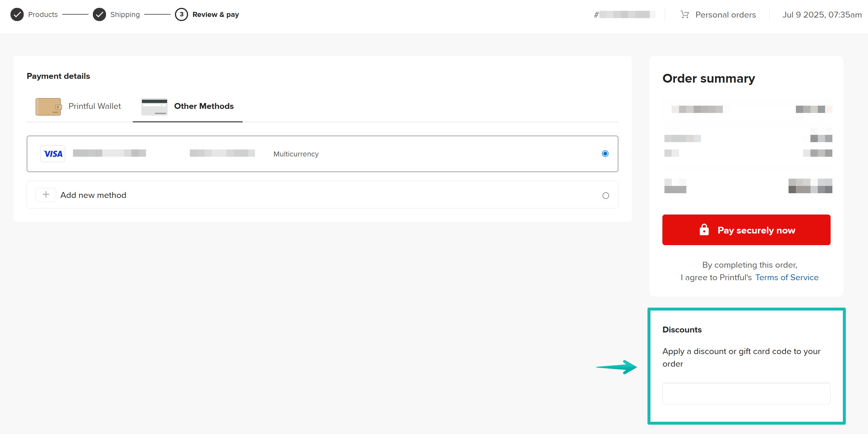
Task: Select the Add new method radio button
Action: pos(605,196)
